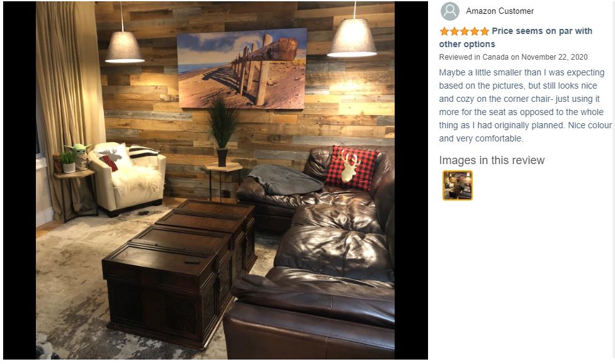This screenshot has width=615, height=364.
Task: Click the beach fence canvas painting
Action: point(242,68)
